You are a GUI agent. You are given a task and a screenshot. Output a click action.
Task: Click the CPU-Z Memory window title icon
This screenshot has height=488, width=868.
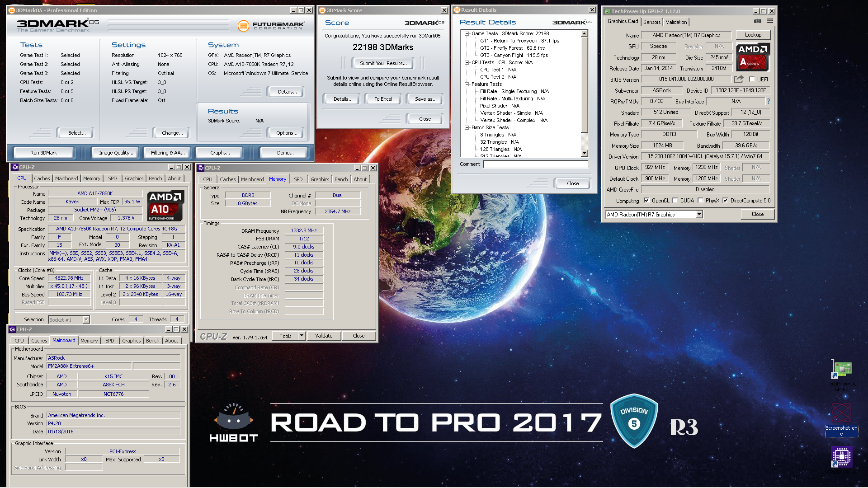point(200,168)
